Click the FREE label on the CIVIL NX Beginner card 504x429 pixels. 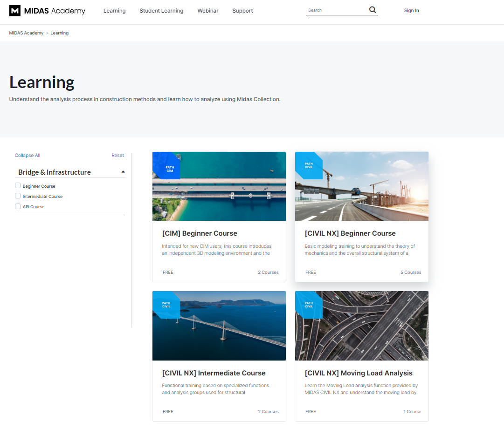pyautogui.click(x=311, y=272)
